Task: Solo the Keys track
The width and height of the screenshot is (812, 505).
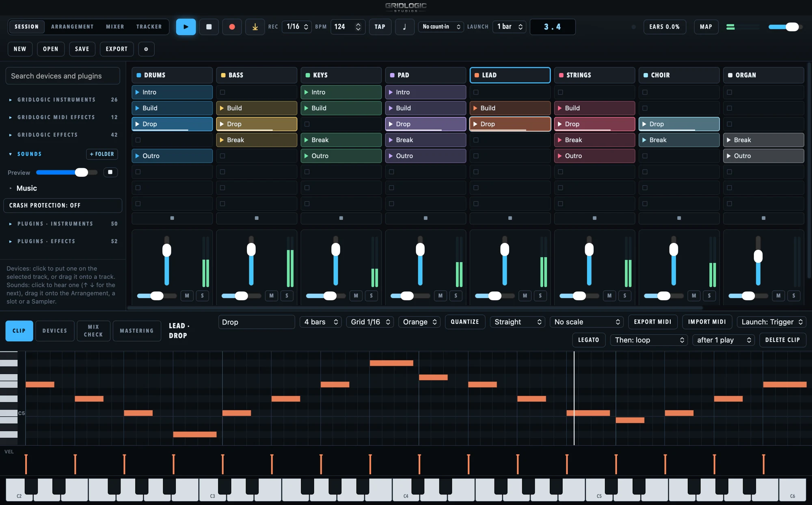Action: point(371,296)
